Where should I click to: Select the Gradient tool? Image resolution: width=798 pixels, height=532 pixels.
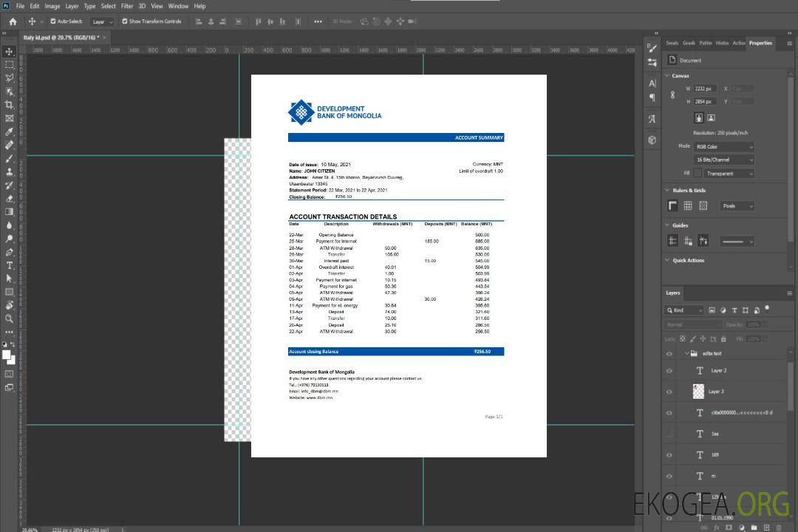(x=9, y=212)
